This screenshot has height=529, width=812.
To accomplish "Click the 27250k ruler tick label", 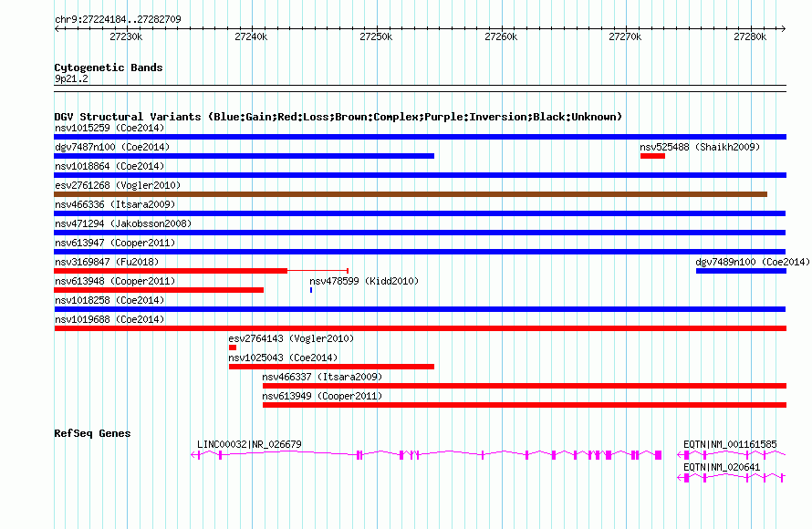I will click(376, 36).
